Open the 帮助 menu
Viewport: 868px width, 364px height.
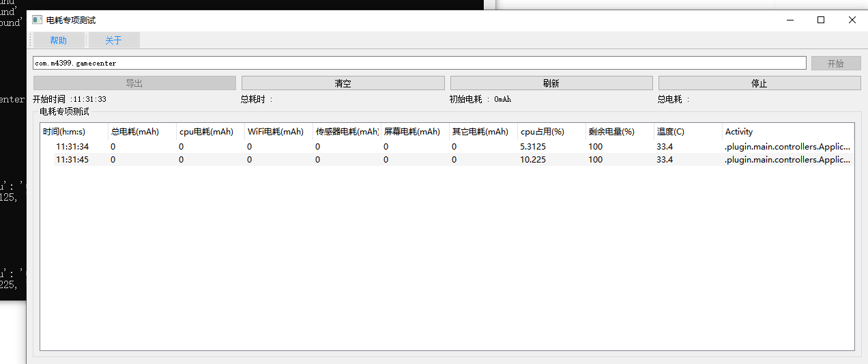(x=59, y=40)
